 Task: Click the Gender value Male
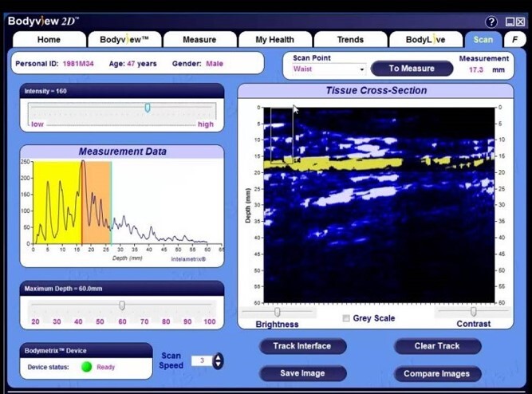[215, 64]
